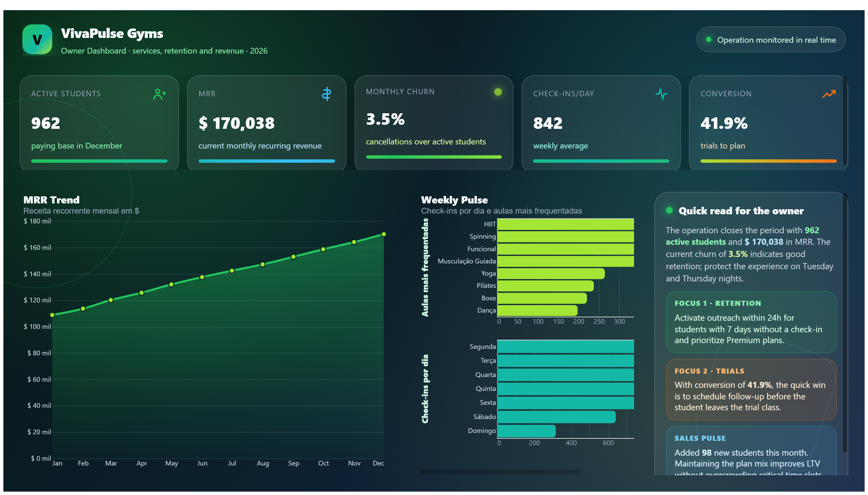Click the 842 value on Check-ins/Day card
The height and width of the screenshot is (495, 868).
click(x=548, y=123)
